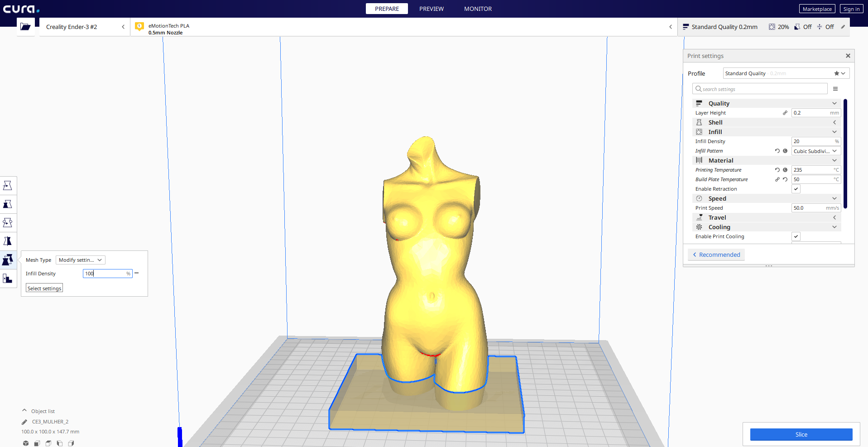Select the Rotate tool
The width and height of the screenshot is (868, 447).
8,223
